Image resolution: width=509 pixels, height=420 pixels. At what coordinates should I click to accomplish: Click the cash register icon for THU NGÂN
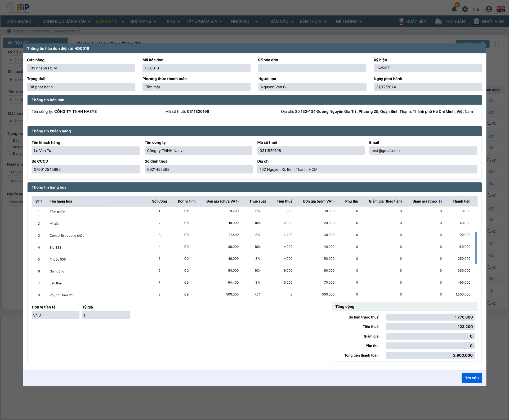(438, 21)
